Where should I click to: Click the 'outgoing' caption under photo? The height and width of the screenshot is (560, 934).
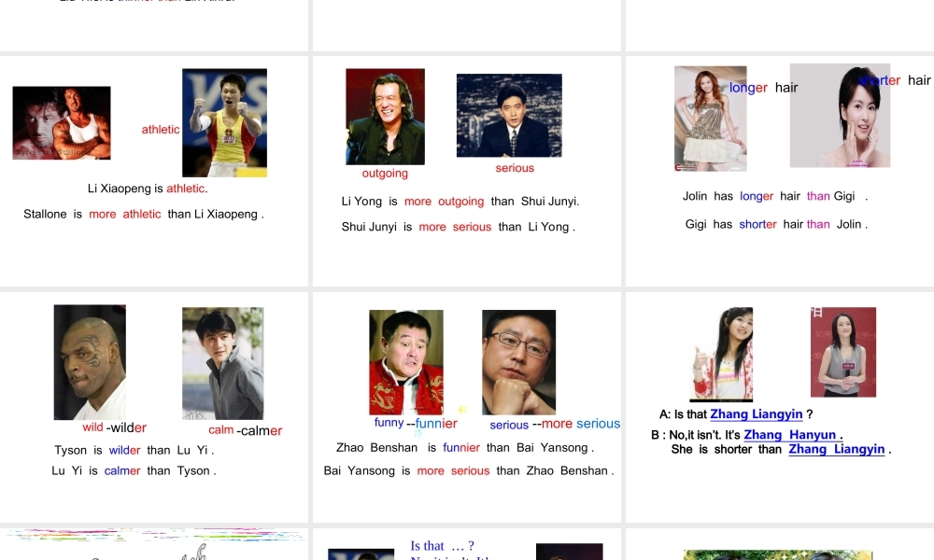click(385, 174)
